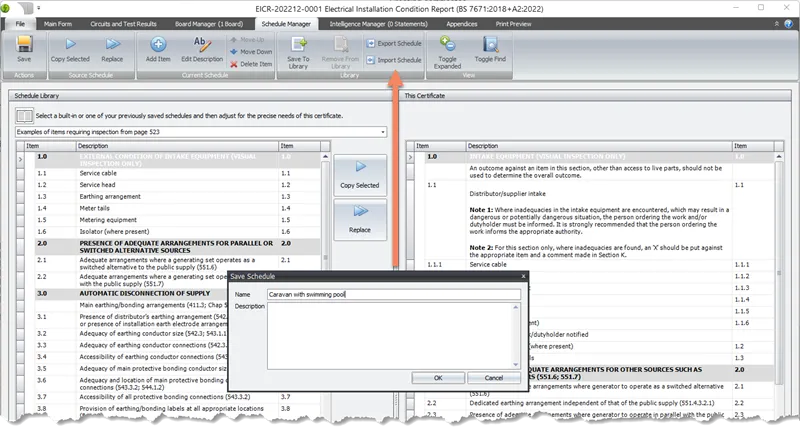Click the Add Item ribbon icon

[x=158, y=49]
